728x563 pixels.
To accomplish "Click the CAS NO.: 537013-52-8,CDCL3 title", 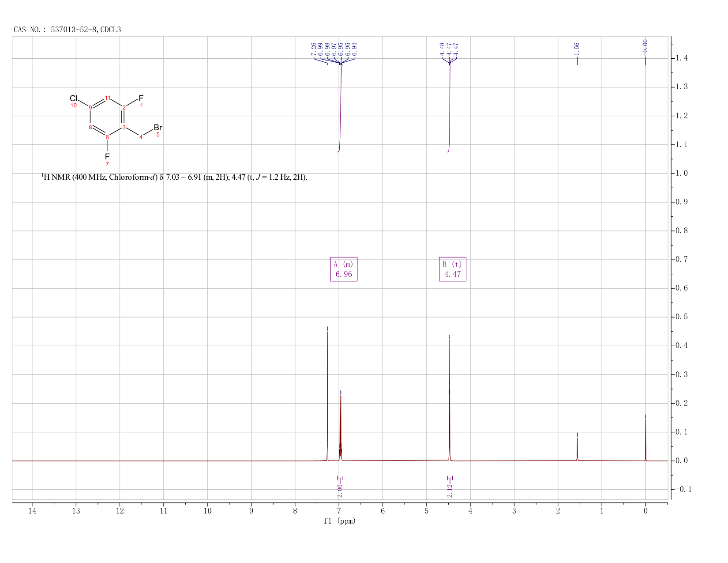I will pyautogui.click(x=68, y=30).
